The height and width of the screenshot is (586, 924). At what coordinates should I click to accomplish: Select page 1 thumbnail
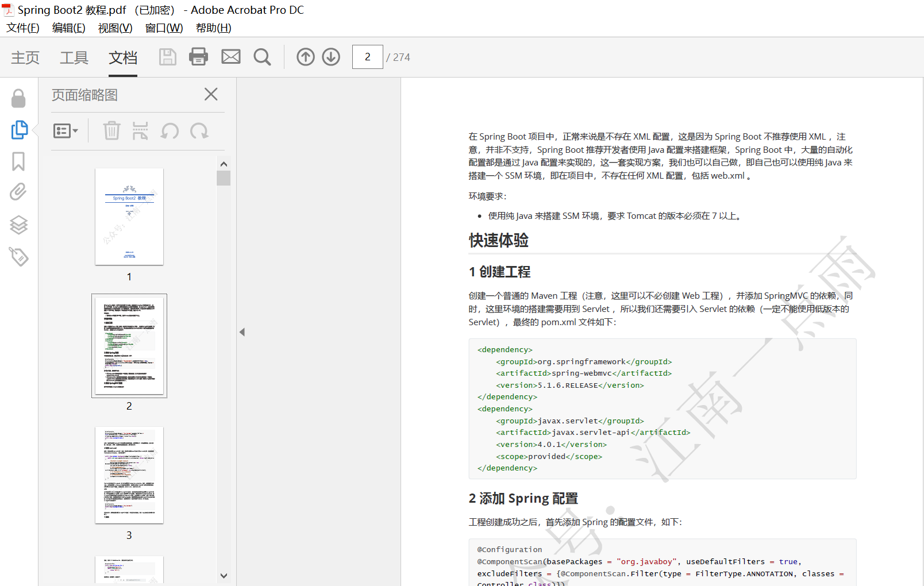(x=129, y=217)
